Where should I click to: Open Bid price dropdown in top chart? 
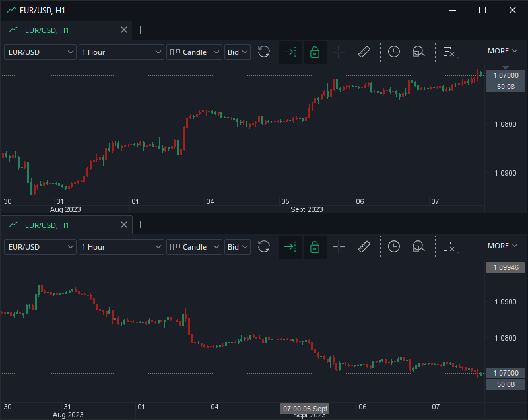[238, 52]
